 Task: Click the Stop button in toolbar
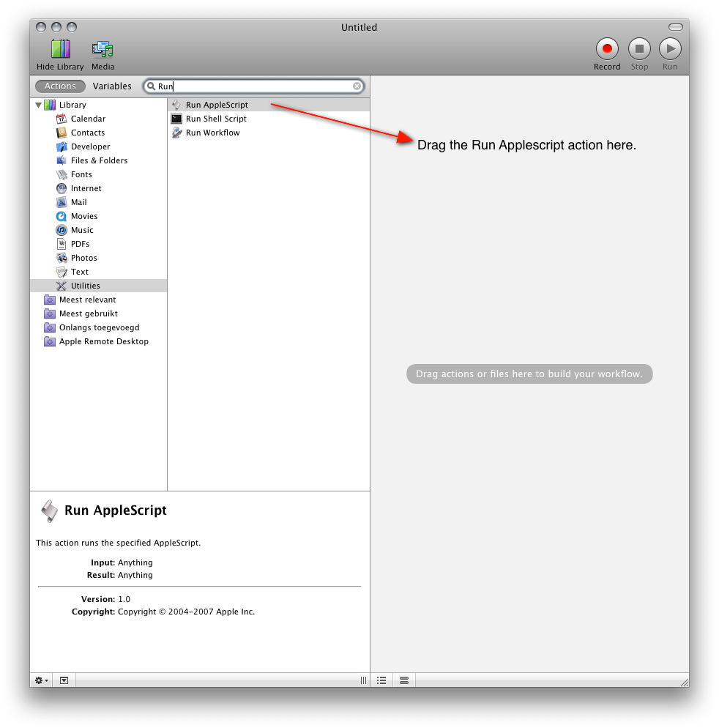(639, 49)
